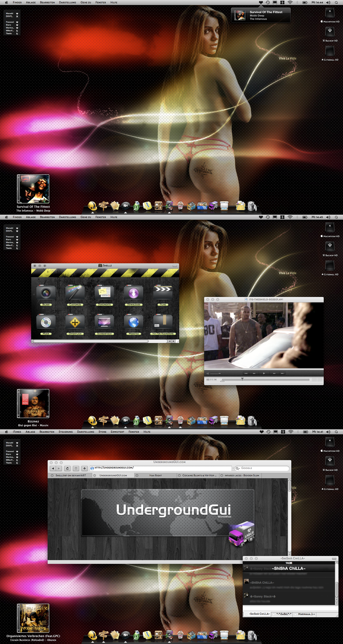This screenshot has height=644, width=343.
Task: Skip to the start of the video
Action: click(x=246, y=373)
